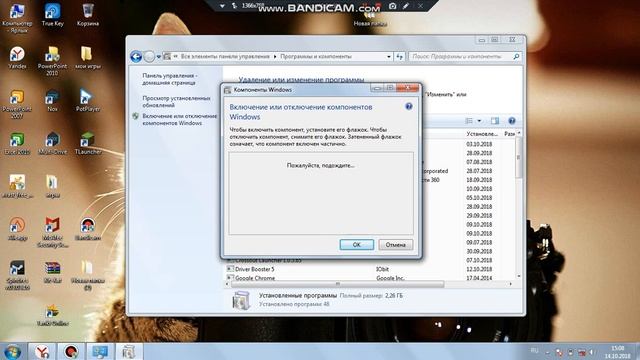This screenshot has width=640, height=360.
Task: Open the Новая папка folder on desktop
Action: coord(369,19)
